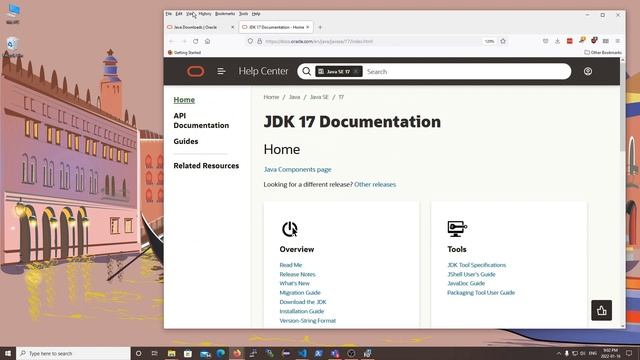
Task: Open the Edit menu
Action: point(179,14)
